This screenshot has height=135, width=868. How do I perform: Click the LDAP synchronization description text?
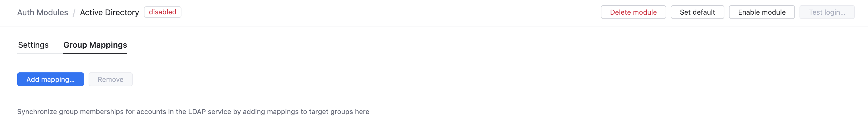pyautogui.click(x=193, y=112)
